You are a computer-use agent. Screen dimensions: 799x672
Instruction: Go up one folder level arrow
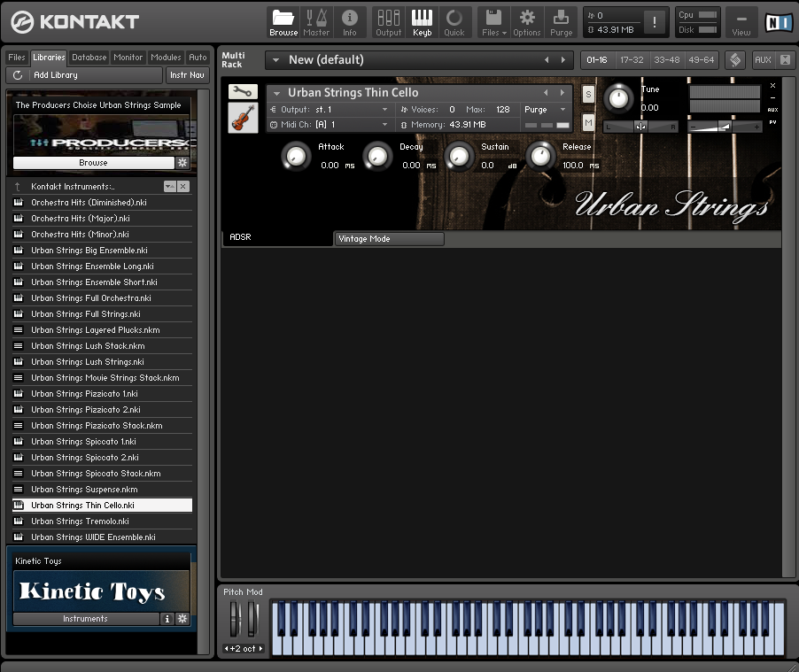click(x=18, y=187)
